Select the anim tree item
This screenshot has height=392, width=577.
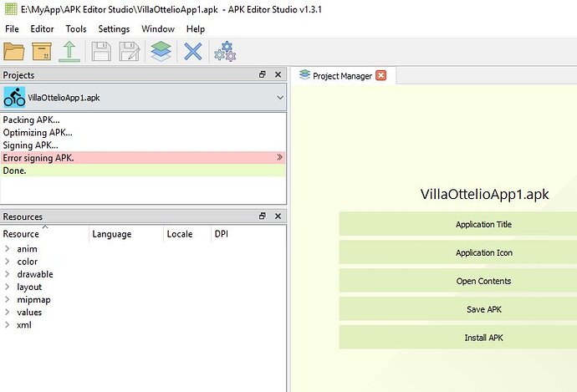click(27, 249)
